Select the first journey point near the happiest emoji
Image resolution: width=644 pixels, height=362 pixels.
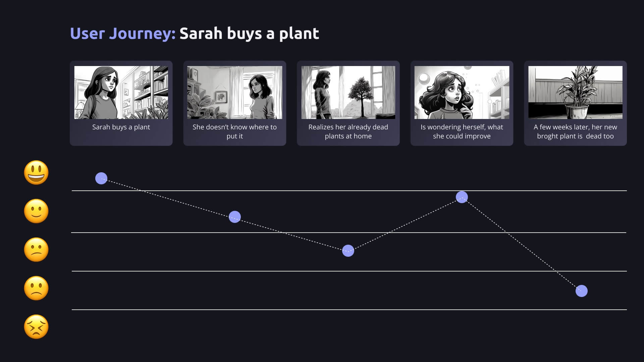101,178
